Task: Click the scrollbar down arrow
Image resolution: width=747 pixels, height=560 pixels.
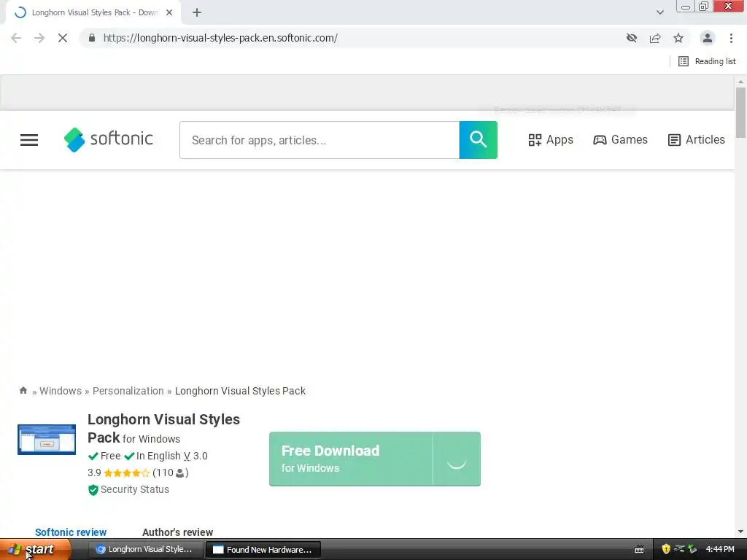Action: tap(740, 532)
